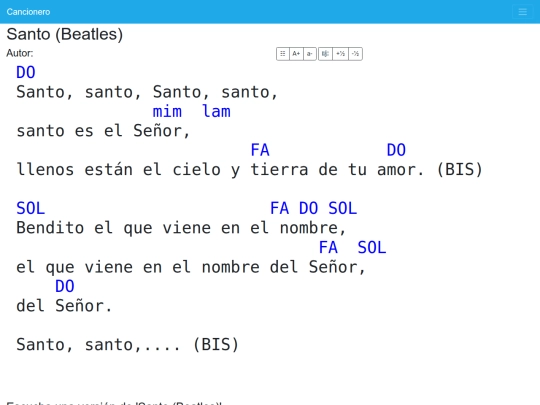Click the FA chord above tierra
Image resolution: width=540 pixels, height=405 pixels.
coord(260,150)
